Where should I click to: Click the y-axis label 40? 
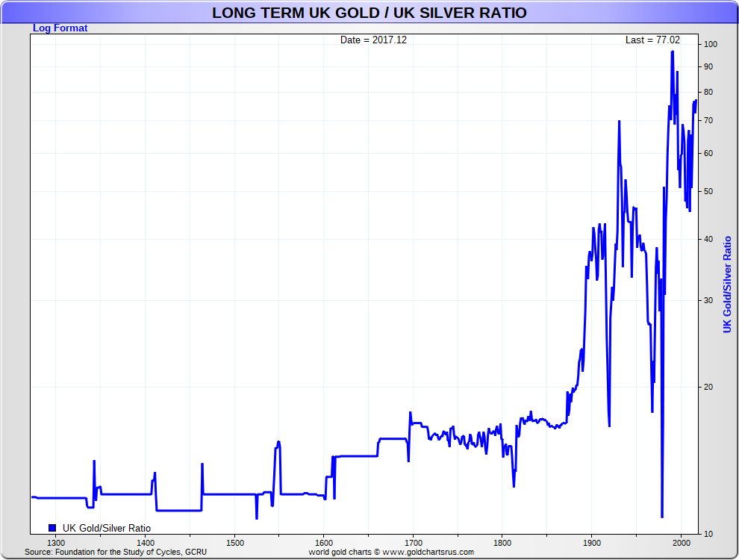pos(708,240)
